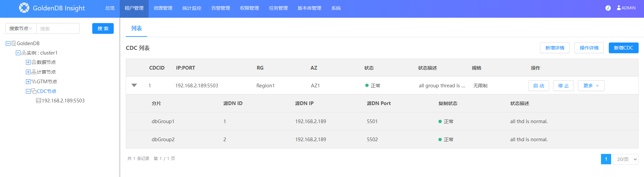Collapse the CDC节点 tree node

click(x=28, y=91)
